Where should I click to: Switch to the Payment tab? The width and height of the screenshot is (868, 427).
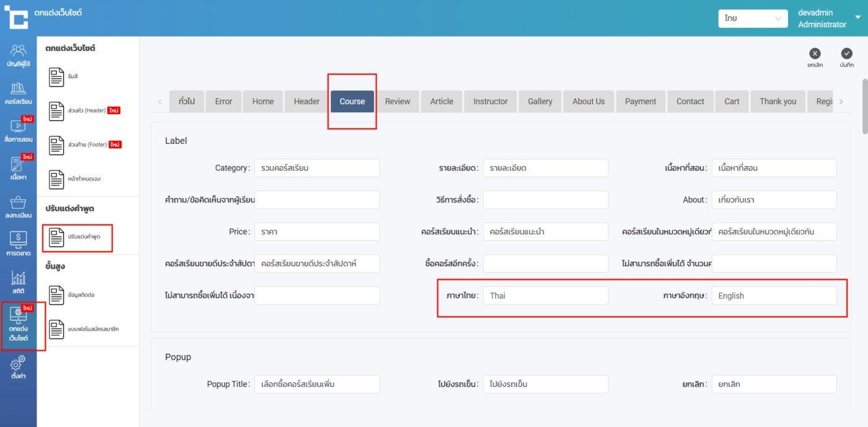(640, 101)
